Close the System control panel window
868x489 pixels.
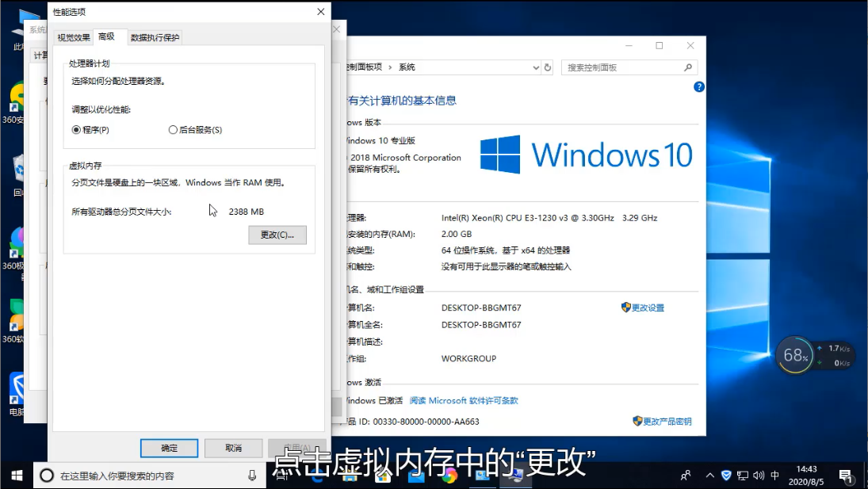[690, 45]
